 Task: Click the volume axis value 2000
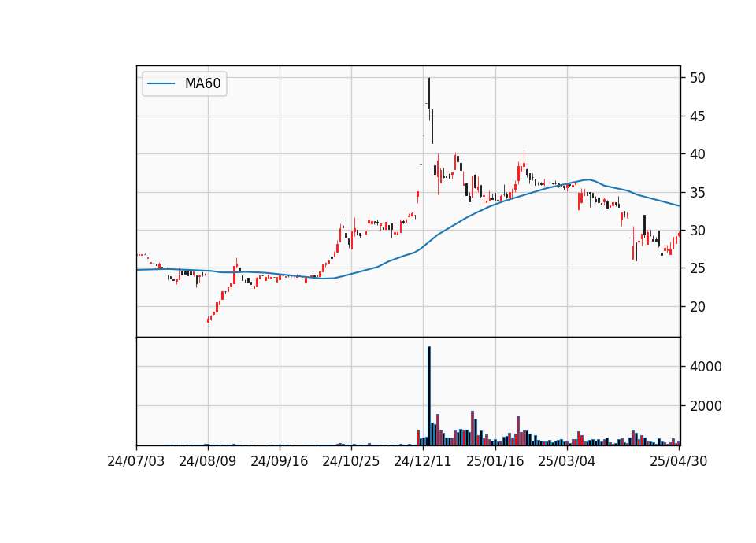point(706,406)
